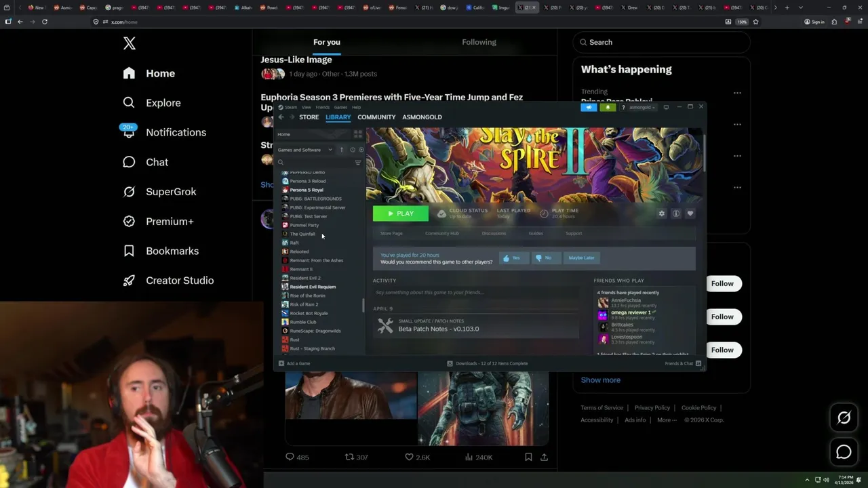Viewport: 868px width, 488px height.
Task: Bookmark the X post under the images
Action: point(528,457)
